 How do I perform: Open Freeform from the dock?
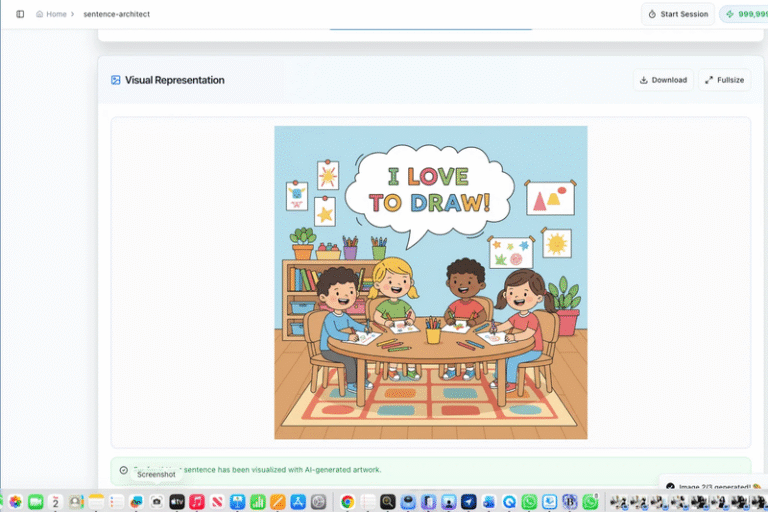point(136,502)
